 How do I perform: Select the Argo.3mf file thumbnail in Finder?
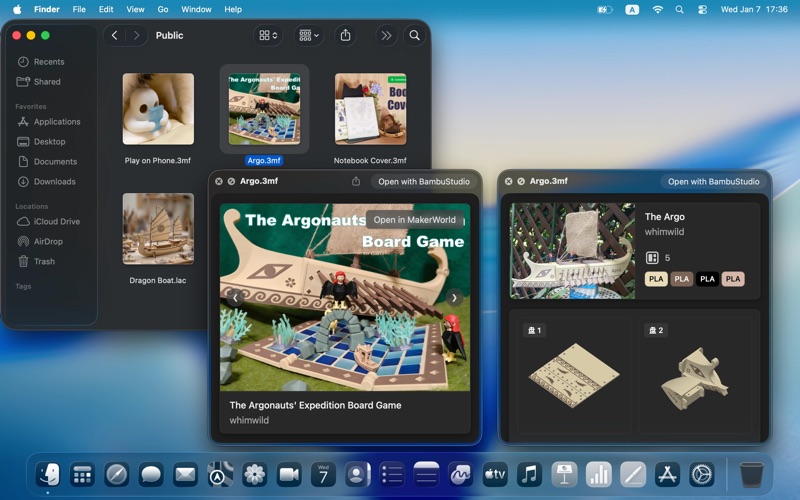pos(264,109)
